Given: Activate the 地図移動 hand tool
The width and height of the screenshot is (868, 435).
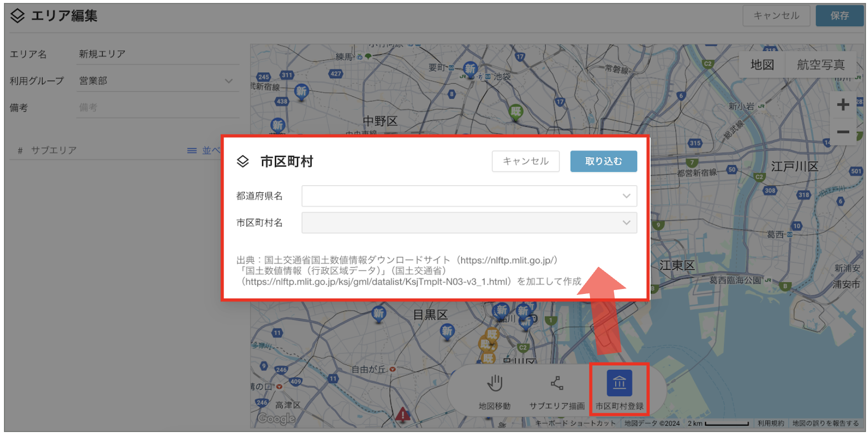Looking at the screenshot, I should [495, 383].
